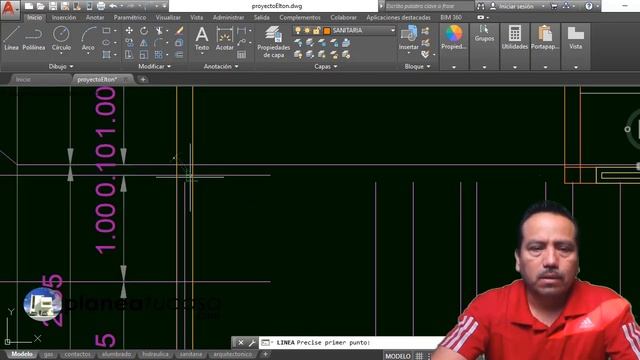Activate the Scale (Escala) tool
Viewport: 640px width, 360px height.
coord(144,54)
